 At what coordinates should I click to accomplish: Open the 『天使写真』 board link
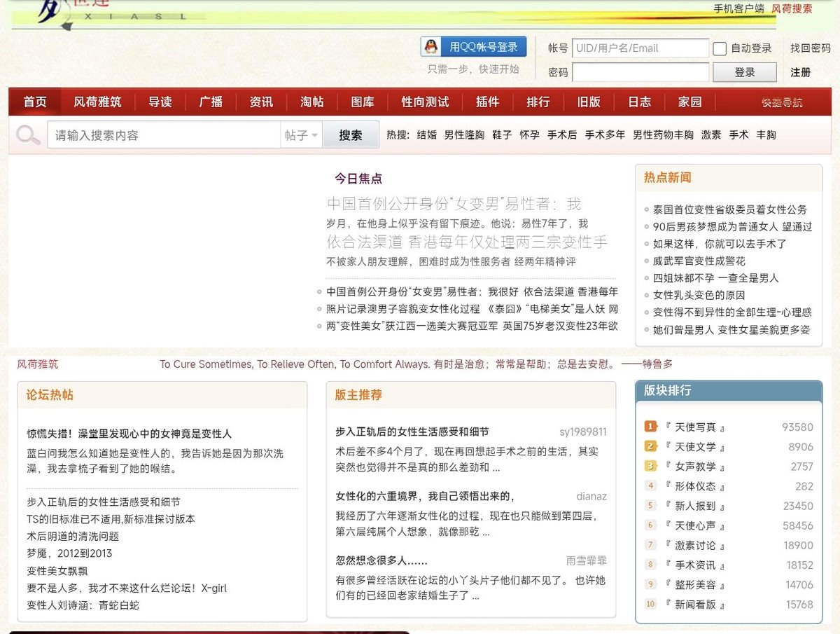[695, 427]
